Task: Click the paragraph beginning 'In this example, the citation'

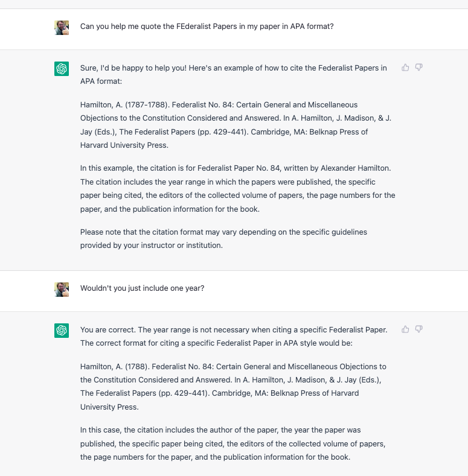Action: tap(238, 188)
